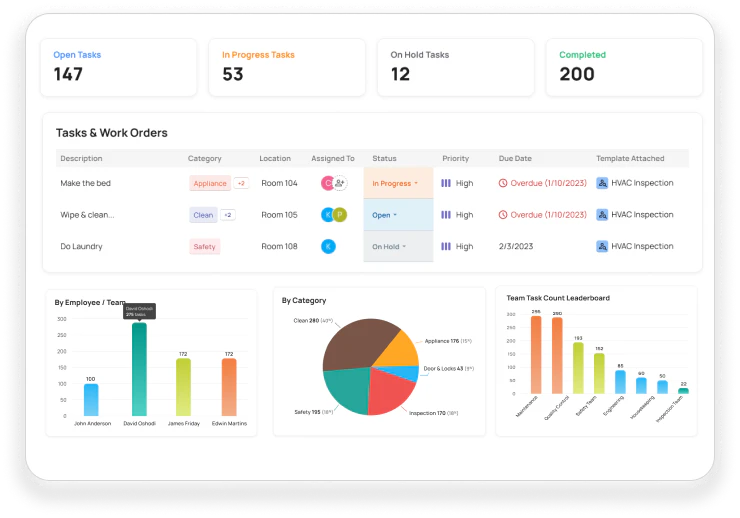Sort by the Category column header
740x518 pixels.
pyautogui.click(x=204, y=159)
